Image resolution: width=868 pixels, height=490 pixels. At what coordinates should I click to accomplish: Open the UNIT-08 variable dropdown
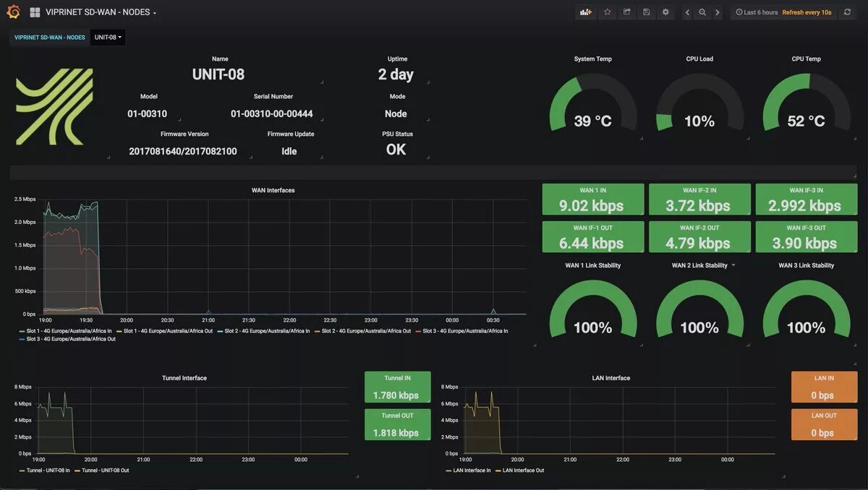(x=108, y=37)
